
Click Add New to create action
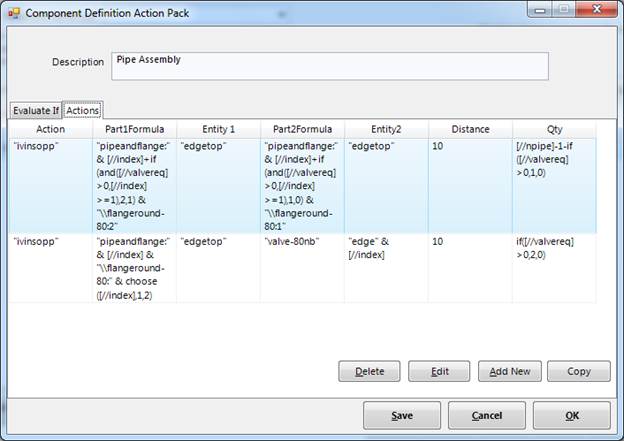509,372
